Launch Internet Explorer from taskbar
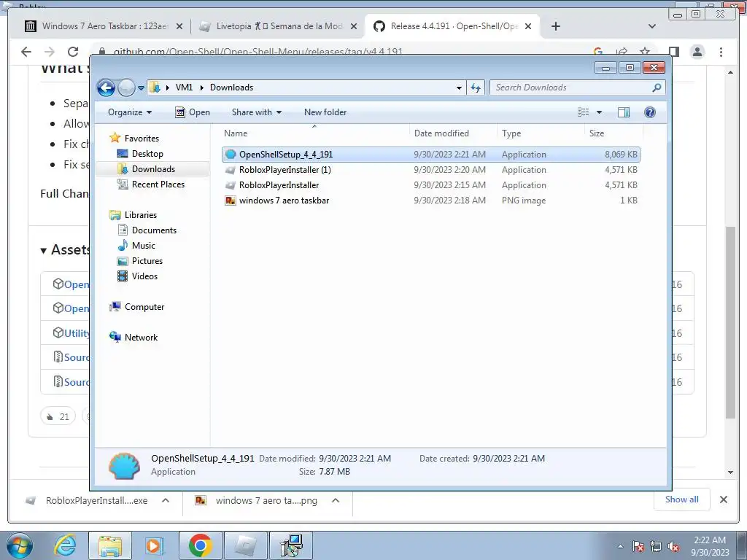The width and height of the screenshot is (747, 560). point(65,545)
